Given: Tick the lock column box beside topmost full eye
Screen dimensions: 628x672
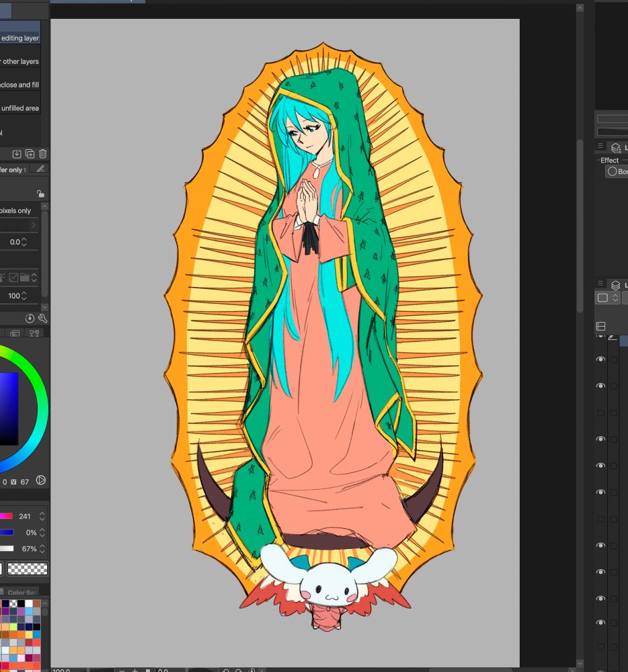Looking at the screenshot, I should click(614, 359).
